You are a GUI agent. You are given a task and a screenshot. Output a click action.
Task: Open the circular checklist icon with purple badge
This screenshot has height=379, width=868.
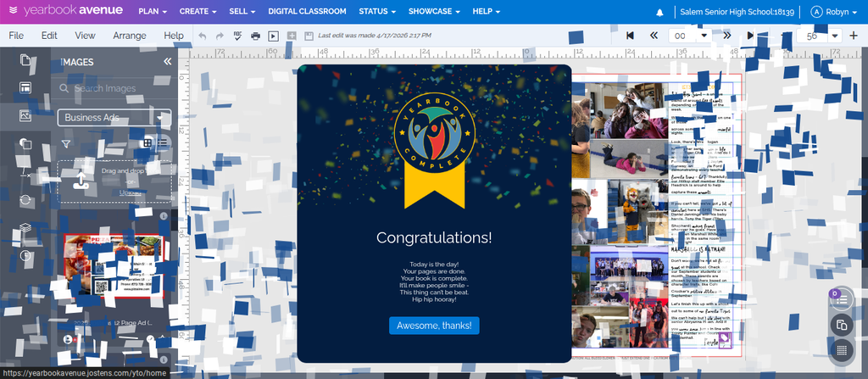tap(842, 300)
